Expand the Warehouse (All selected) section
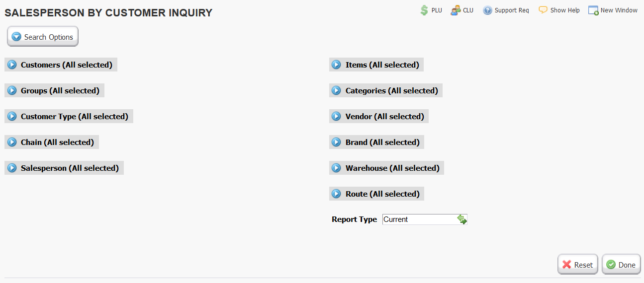Viewport: 644px width, 283px height. tap(386, 168)
